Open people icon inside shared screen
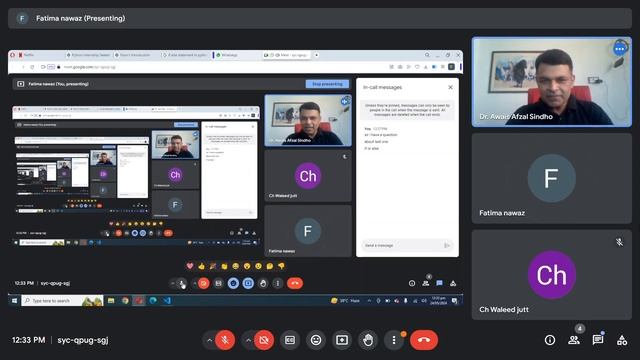Image resolution: width=640 pixels, height=360 pixels. point(426,283)
